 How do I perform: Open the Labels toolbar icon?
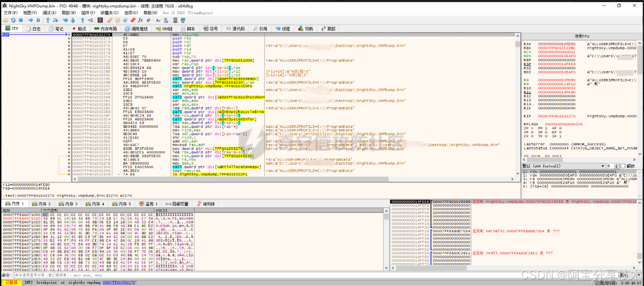(x=125, y=20)
